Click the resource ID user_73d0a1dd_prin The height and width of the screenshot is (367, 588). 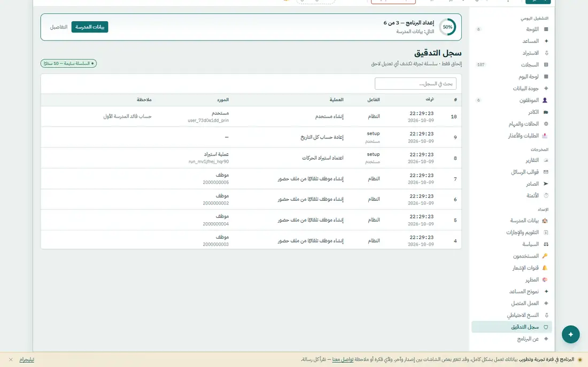point(208,120)
